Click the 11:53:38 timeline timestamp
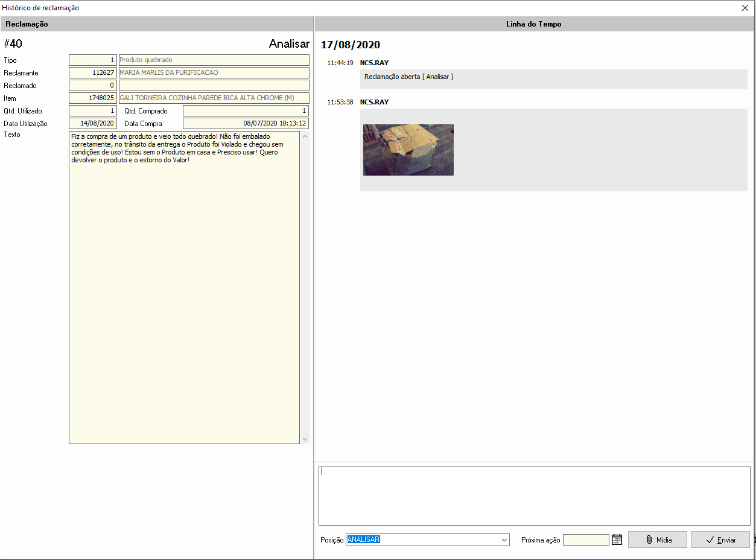This screenshot has height=560, width=756. pos(340,103)
